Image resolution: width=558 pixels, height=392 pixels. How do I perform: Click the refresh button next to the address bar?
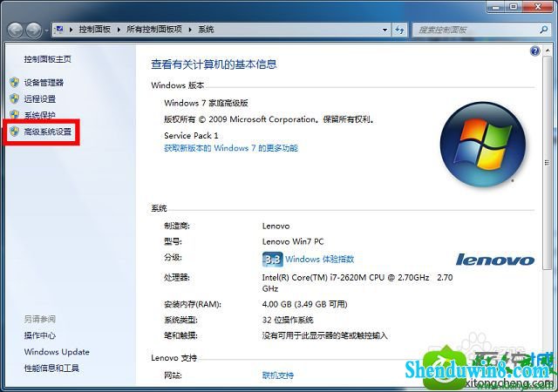[x=399, y=30]
